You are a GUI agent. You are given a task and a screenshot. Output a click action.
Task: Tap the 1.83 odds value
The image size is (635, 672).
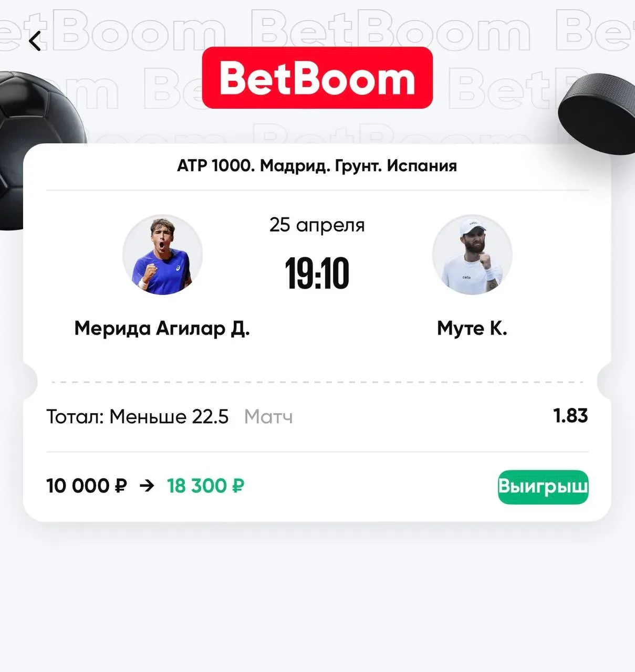click(x=570, y=416)
